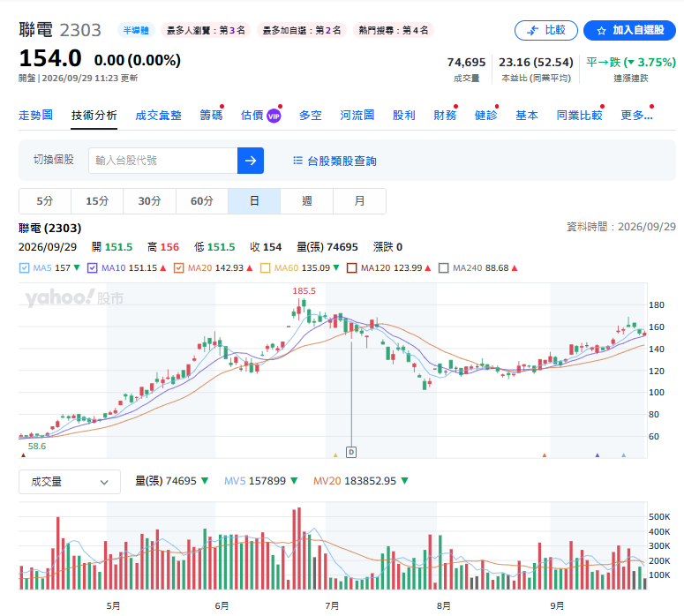Screen dimensions: 684x616
Task: Click the 最多人瀏覽 ranking badge
Action: (206, 30)
